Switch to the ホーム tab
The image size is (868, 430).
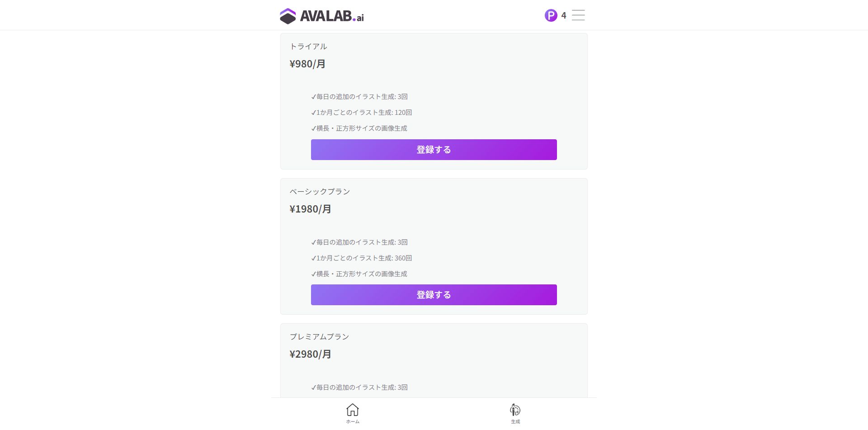click(x=353, y=414)
